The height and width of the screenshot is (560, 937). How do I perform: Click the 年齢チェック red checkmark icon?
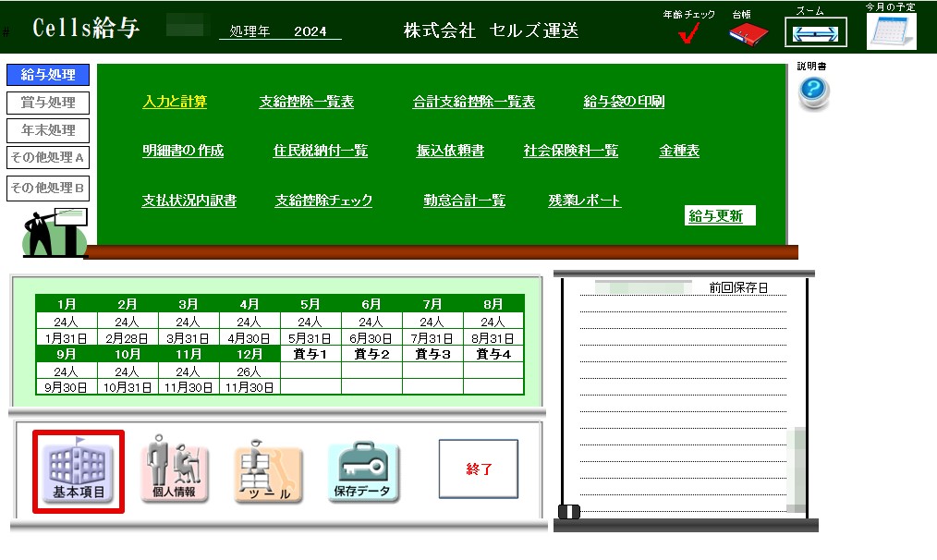688,33
